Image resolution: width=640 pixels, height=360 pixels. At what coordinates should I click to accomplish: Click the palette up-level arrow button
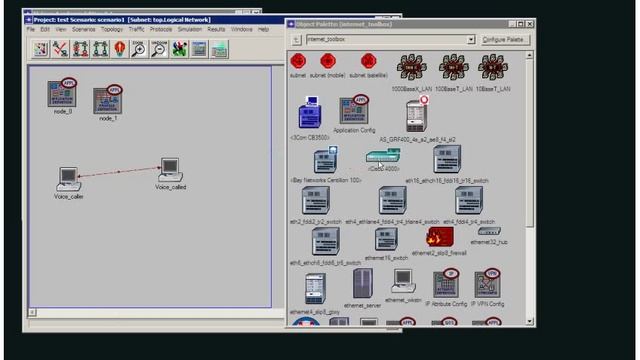296,40
